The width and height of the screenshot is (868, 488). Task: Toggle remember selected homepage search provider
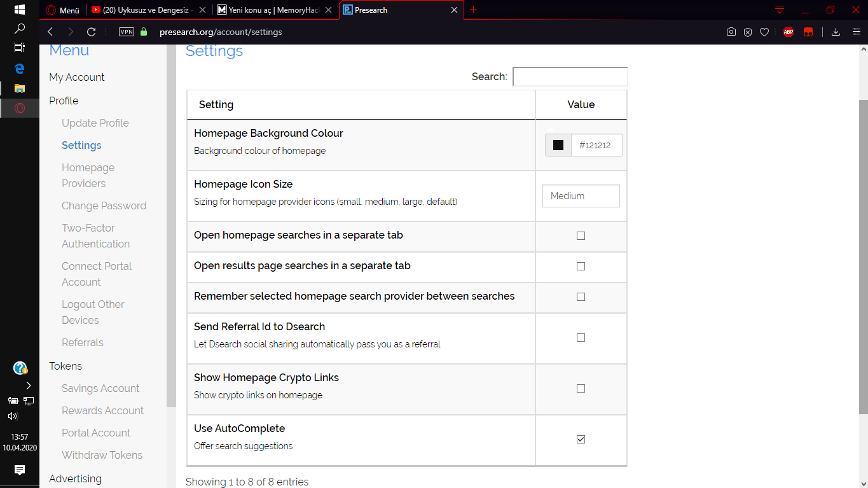581,296
